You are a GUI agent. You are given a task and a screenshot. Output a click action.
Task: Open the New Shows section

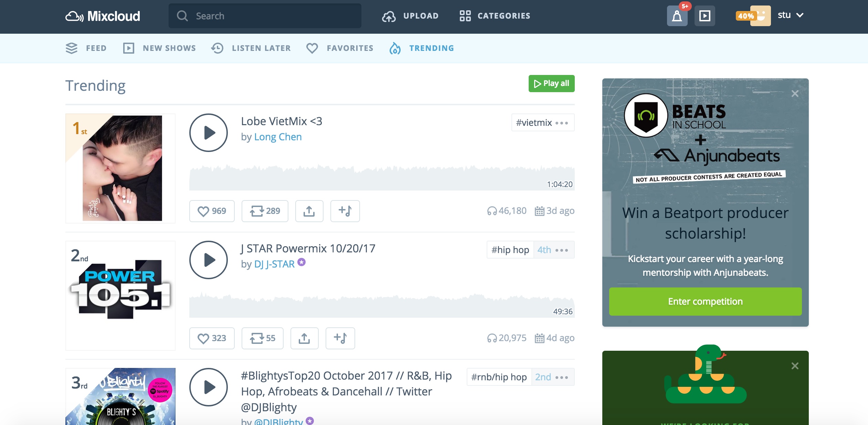(x=169, y=48)
